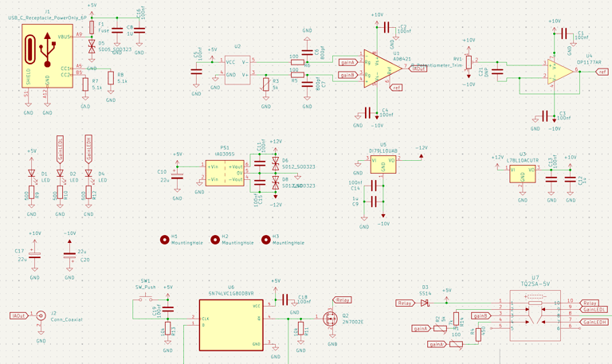Select resistor R7 on the CC2 line

(85, 84)
